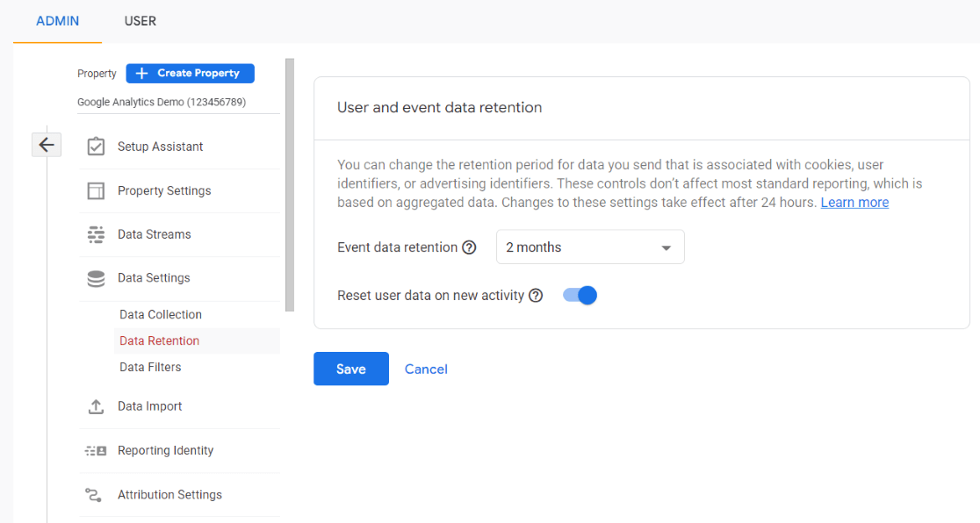Viewport: 980px width, 523px height.
Task: Select the Data Settings database icon
Action: (95, 278)
